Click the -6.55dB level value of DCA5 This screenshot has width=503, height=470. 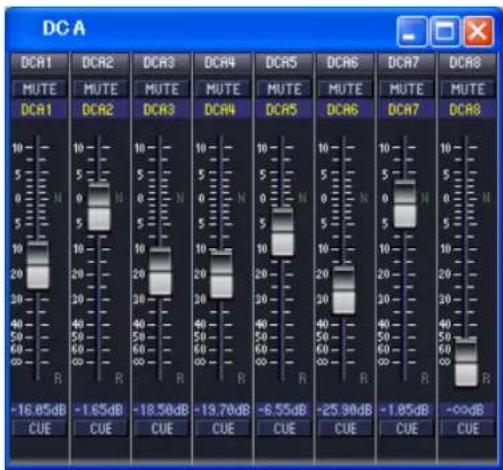pyautogui.click(x=284, y=410)
